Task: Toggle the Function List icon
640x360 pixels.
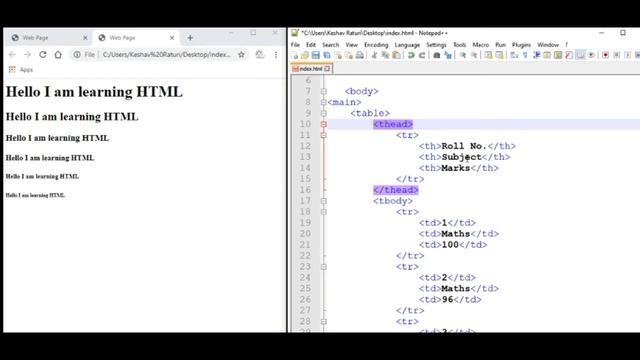Action: 569,55
